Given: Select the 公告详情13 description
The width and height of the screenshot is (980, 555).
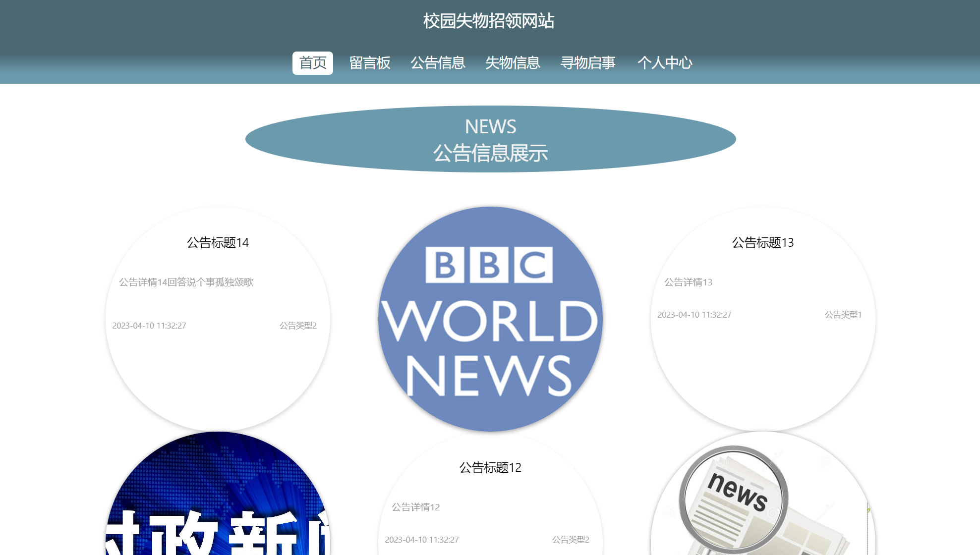Looking at the screenshot, I should 689,282.
